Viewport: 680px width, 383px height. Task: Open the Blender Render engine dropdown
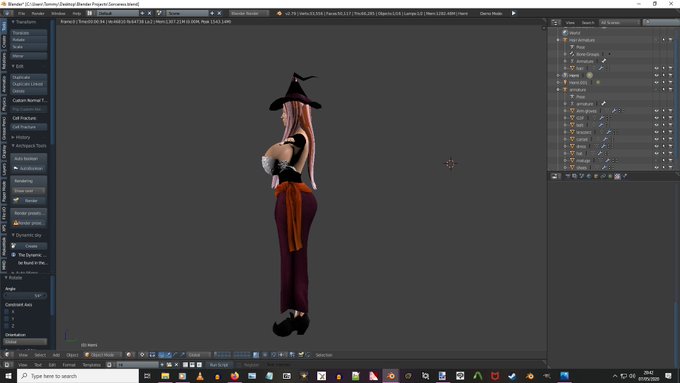point(248,13)
